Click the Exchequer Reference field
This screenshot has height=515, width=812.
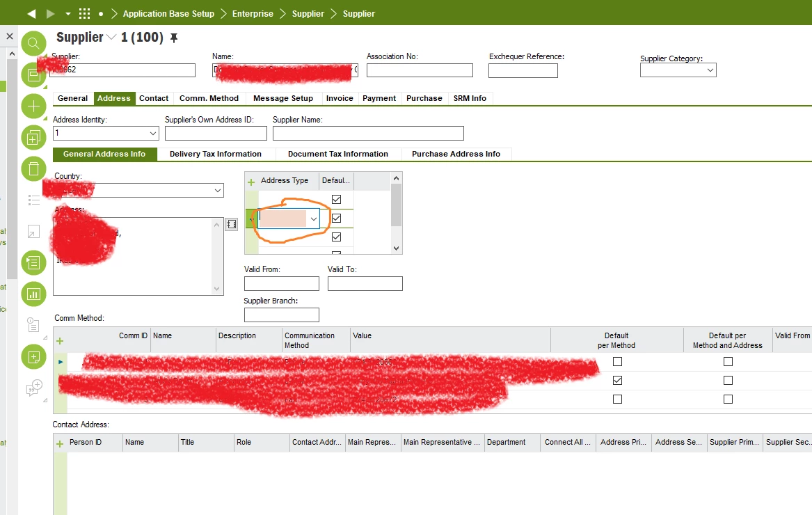point(523,70)
